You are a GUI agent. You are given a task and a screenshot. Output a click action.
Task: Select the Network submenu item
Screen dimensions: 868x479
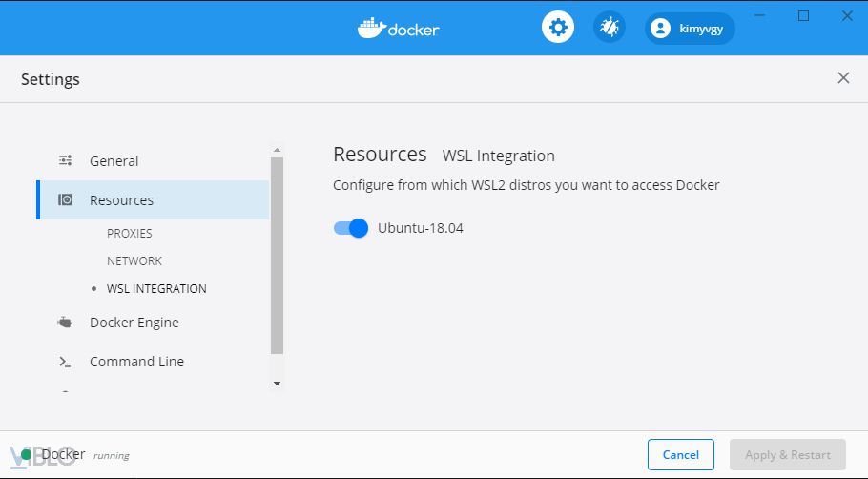[x=134, y=260]
